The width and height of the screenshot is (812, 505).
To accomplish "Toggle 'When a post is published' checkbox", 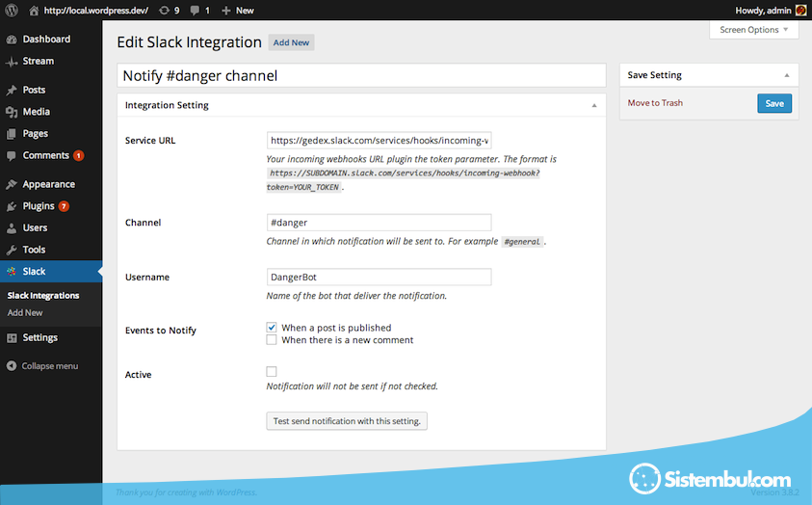I will point(272,328).
